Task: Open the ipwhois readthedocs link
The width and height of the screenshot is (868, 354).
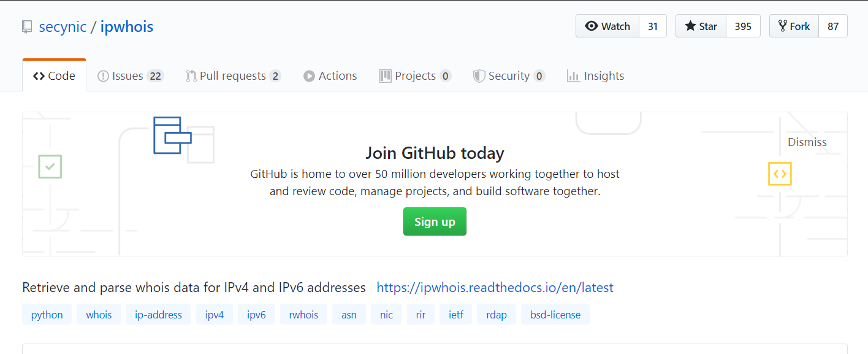Action: [495, 288]
